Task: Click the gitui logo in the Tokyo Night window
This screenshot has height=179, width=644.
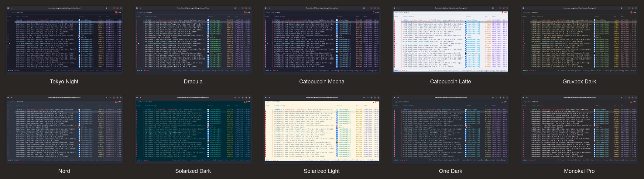Action: [118, 12]
